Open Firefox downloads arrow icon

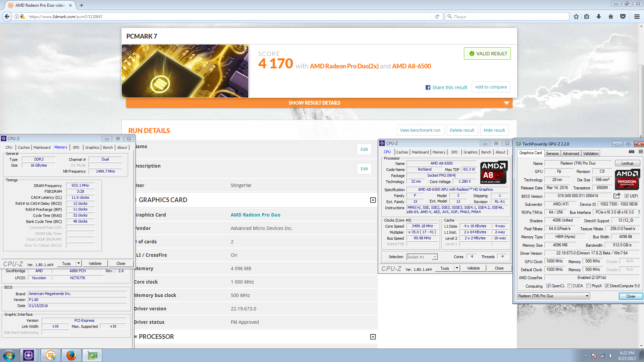pyautogui.click(x=599, y=16)
